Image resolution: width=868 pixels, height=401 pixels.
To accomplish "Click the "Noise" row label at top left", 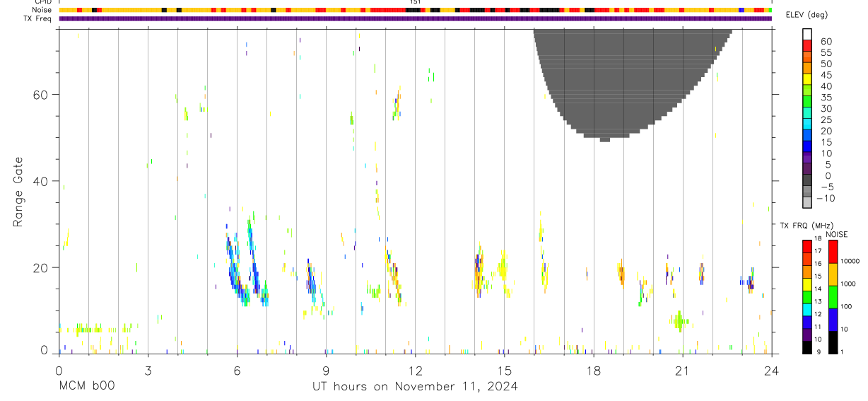I will (43, 10).
